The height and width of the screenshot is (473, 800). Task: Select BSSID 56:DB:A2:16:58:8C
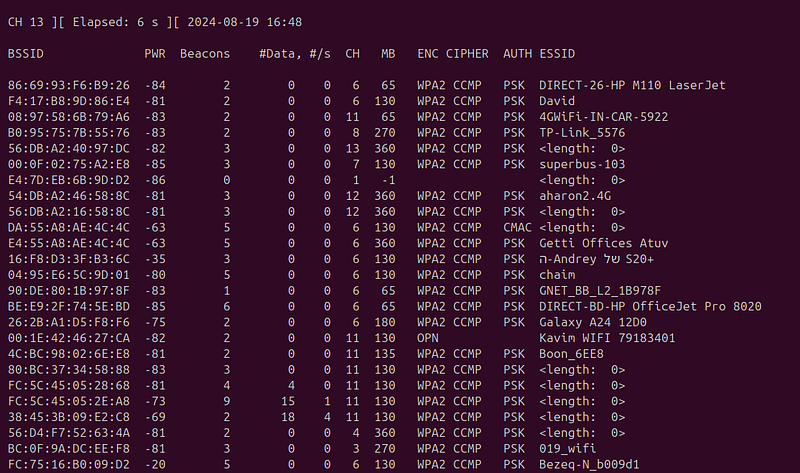pos(68,212)
